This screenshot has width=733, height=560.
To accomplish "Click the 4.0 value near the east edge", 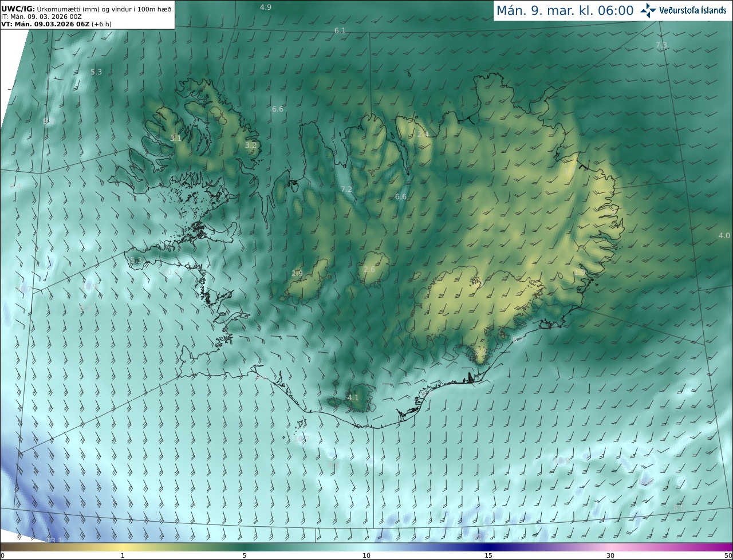I will click(724, 235).
